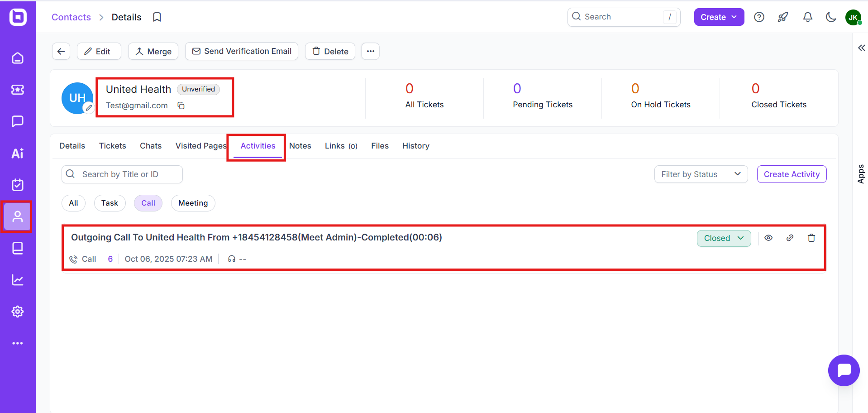Image resolution: width=868 pixels, height=413 pixels.
Task: Open the Knowledge base book sidebar icon
Action: (x=18, y=248)
